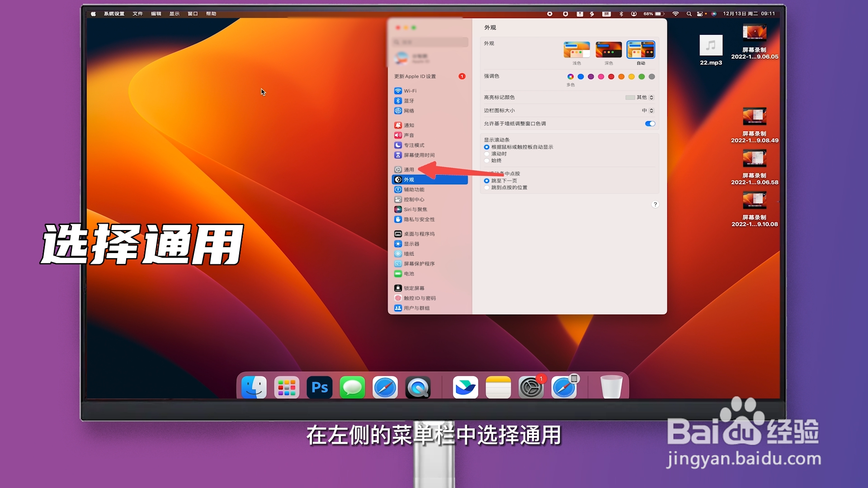Screen dimensions: 868x488
Task: Select 浅色 light appearance thumbnail
Action: coord(577,50)
